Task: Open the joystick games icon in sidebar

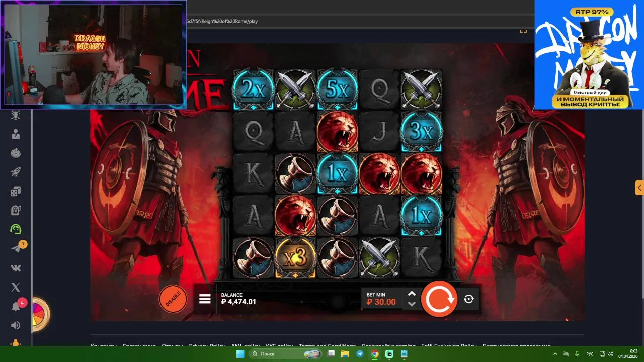Action: pyautogui.click(x=16, y=153)
